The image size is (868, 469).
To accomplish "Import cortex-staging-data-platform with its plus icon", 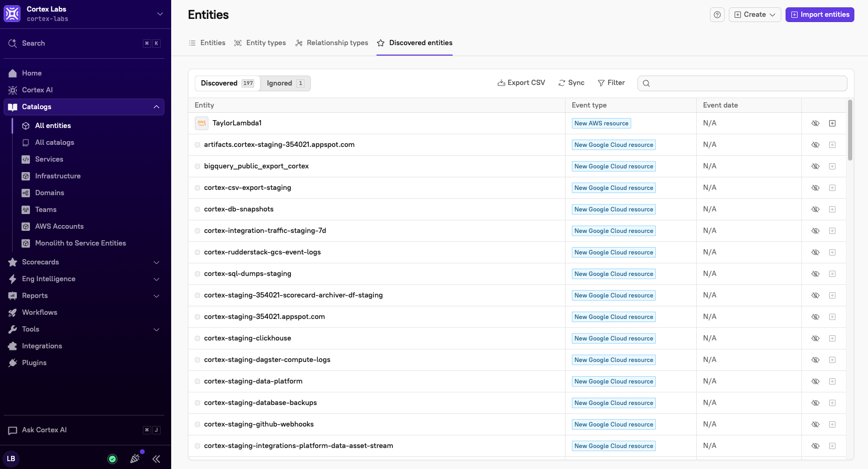I will (x=832, y=381).
